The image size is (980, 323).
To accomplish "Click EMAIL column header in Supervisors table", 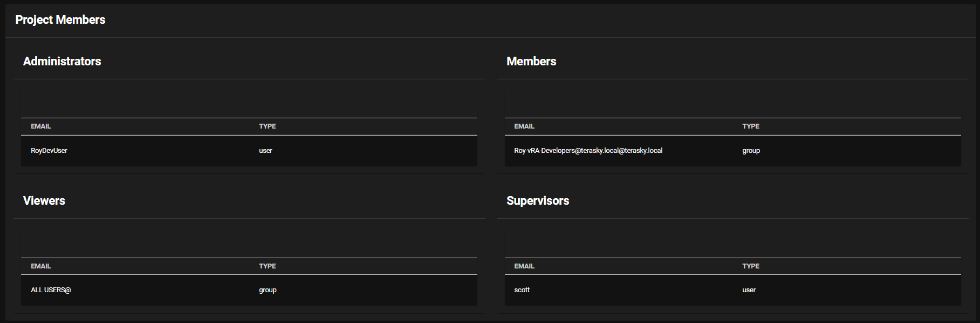I will coord(524,266).
